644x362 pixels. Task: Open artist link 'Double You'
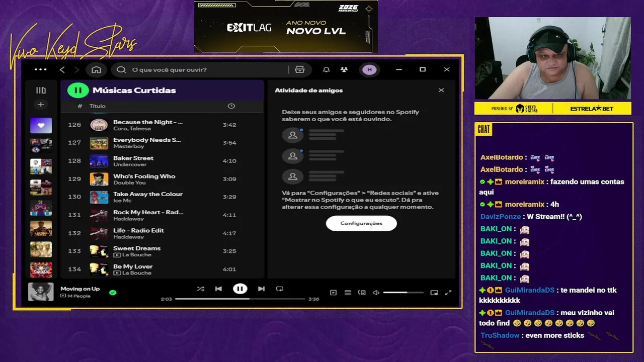click(129, 183)
